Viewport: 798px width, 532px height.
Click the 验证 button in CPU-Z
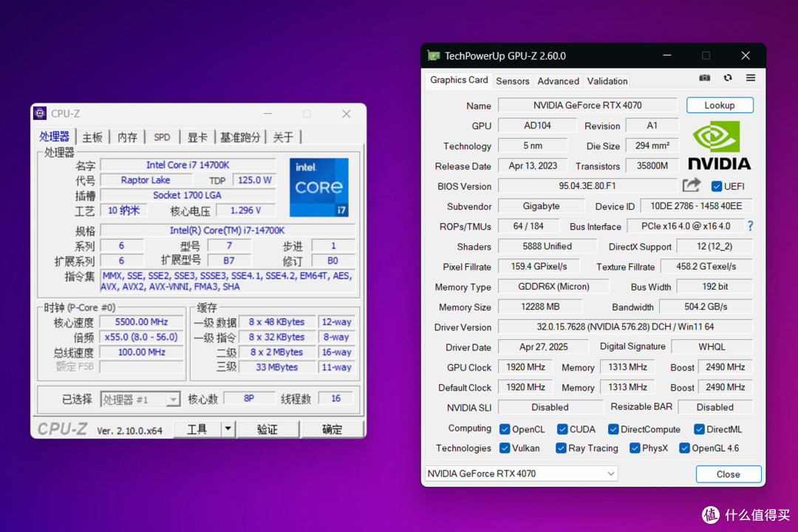[x=267, y=429]
